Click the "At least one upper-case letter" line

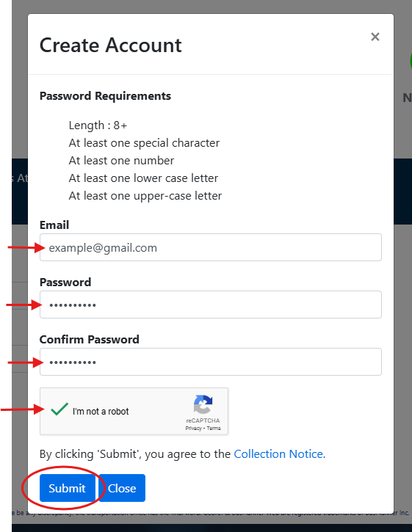(x=145, y=196)
